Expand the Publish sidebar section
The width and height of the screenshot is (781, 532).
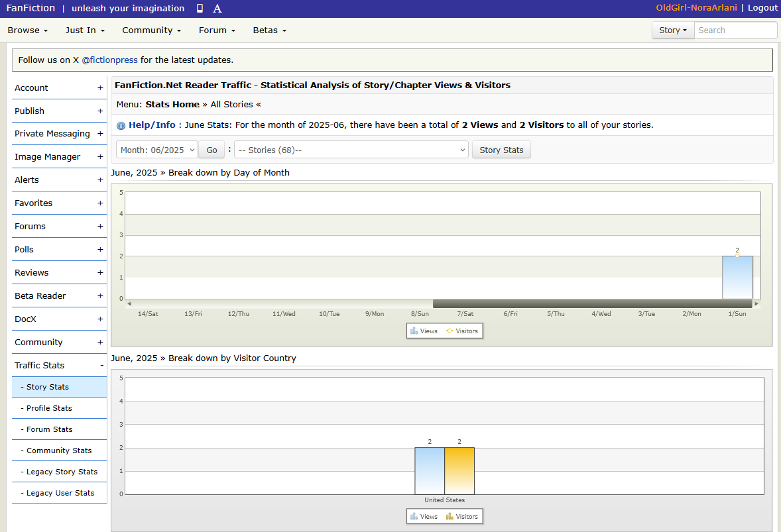pyautogui.click(x=59, y=111)
